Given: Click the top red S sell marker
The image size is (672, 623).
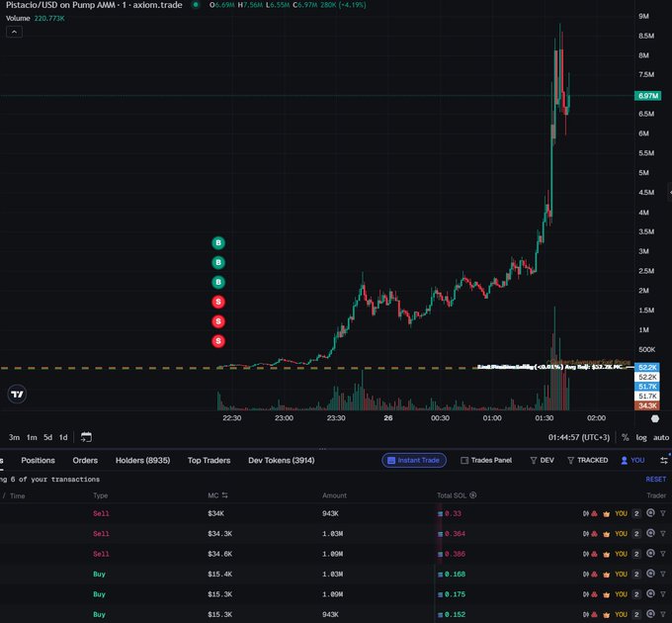Looking at the screenshot, I should (x=218, y=302).
